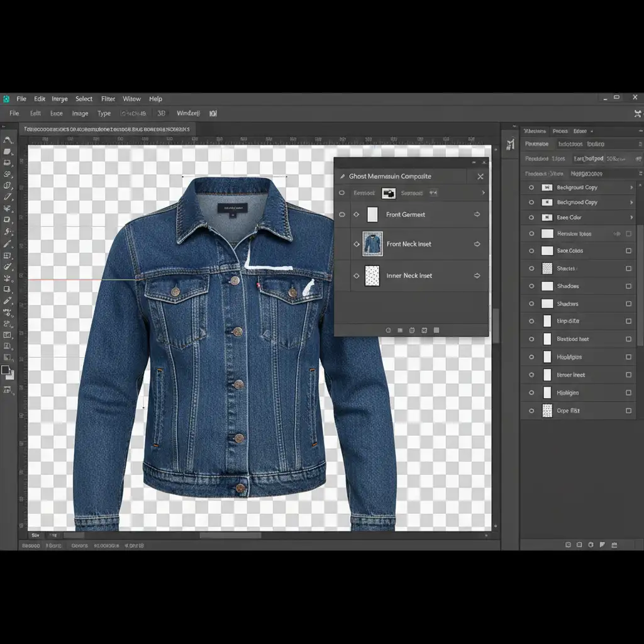Select the topmost tool in the left toolbar
644x644 pixels.
coord(8,140)
